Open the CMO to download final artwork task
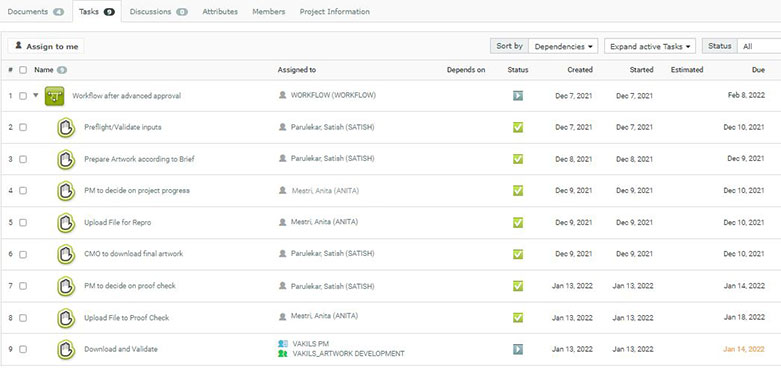This screenshot has width=781, height=368. (x=133, y=253)
